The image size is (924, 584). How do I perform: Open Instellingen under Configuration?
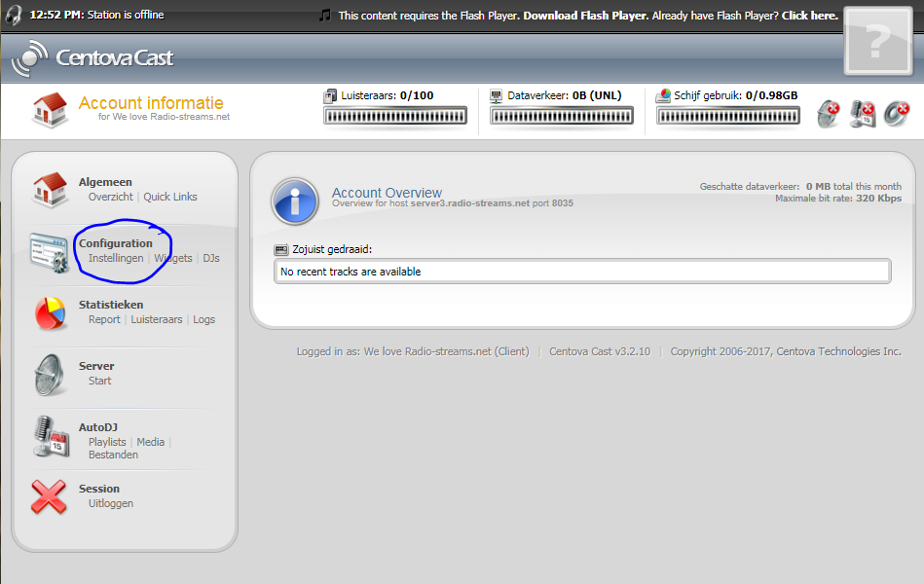[x=116, y=258]
